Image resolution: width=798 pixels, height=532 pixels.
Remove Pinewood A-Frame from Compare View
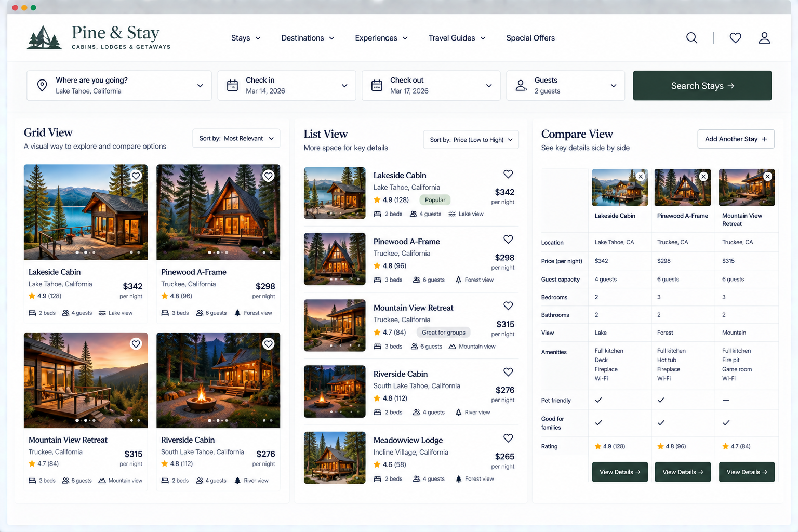(x=703, y=177)
